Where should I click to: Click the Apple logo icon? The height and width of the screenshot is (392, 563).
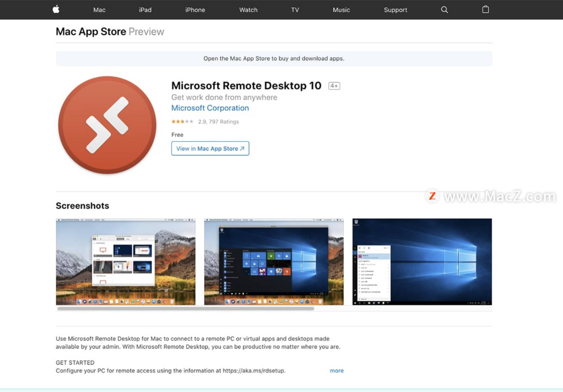coord(56,10)
